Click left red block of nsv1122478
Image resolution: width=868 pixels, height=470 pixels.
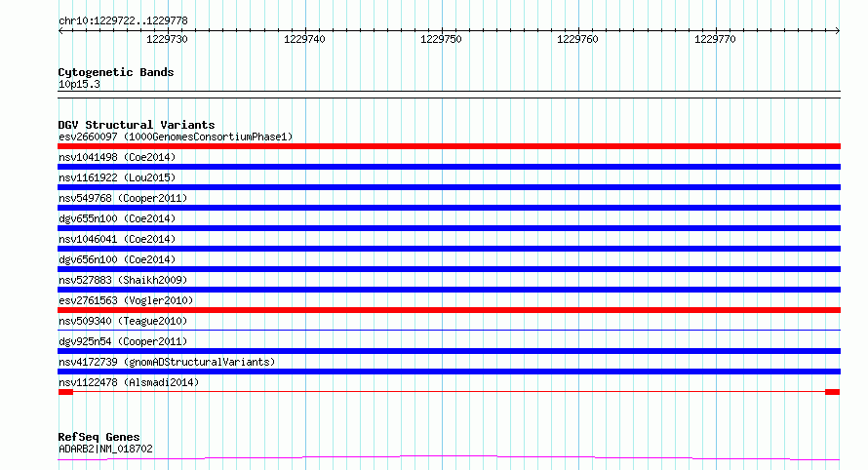(x=66, y=392)
